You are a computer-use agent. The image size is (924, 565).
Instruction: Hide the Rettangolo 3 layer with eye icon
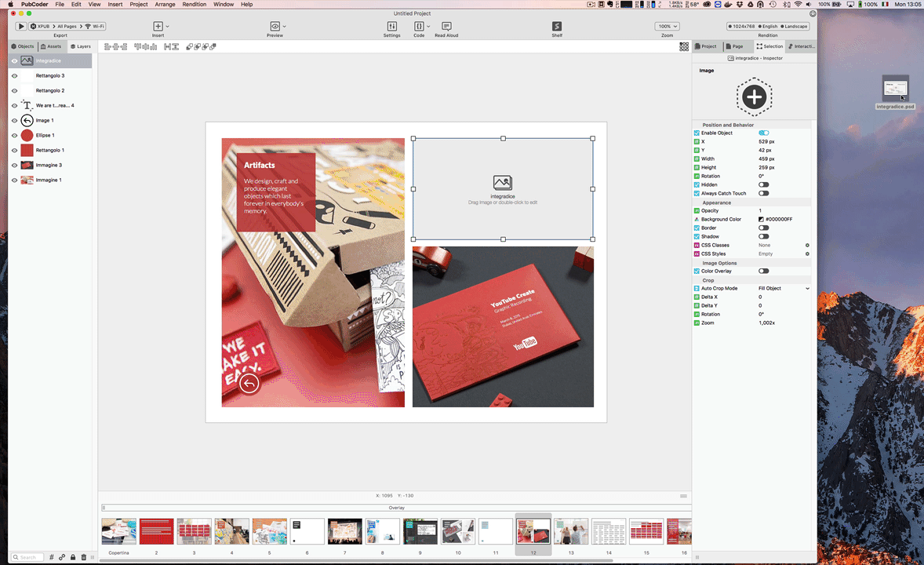(x=14, y=76)
